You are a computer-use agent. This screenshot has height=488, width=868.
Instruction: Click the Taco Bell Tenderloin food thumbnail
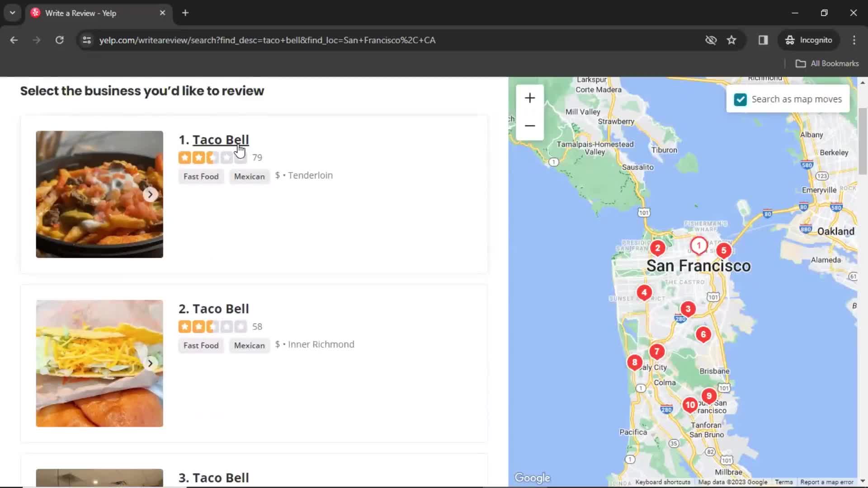click(x=99, y=194)
